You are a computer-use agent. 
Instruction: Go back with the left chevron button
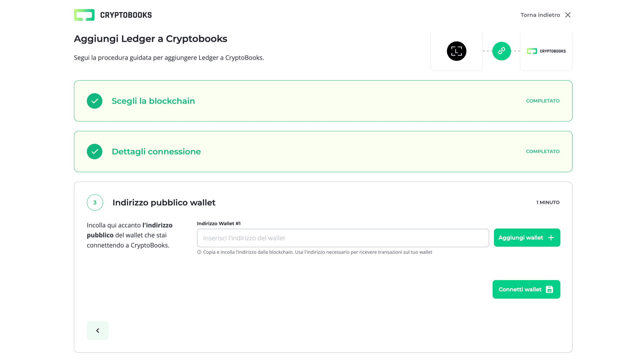click(x=98, y=331)
